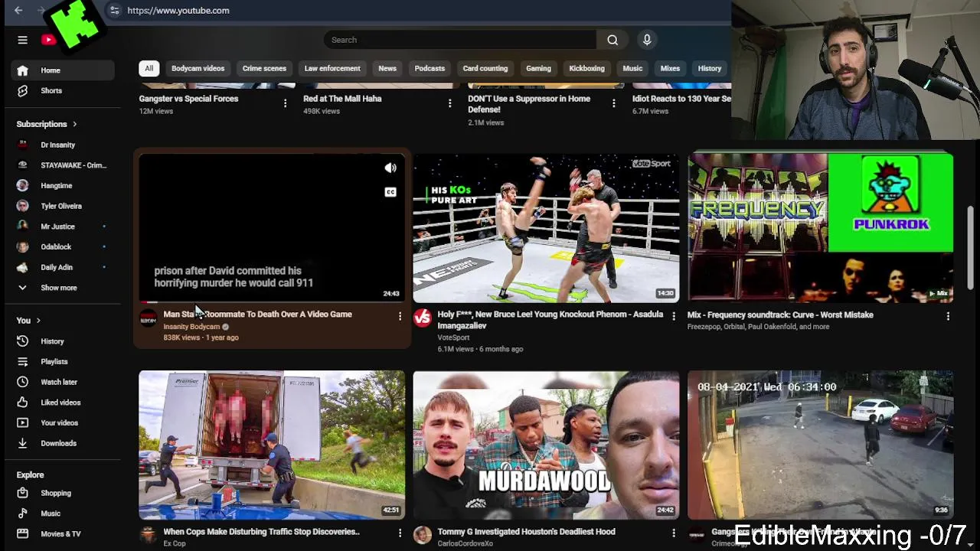Image resolution: width=980 pixels, height=551 pixels.
Task: Select the Gaming filter chip
Action: [538, 68]
